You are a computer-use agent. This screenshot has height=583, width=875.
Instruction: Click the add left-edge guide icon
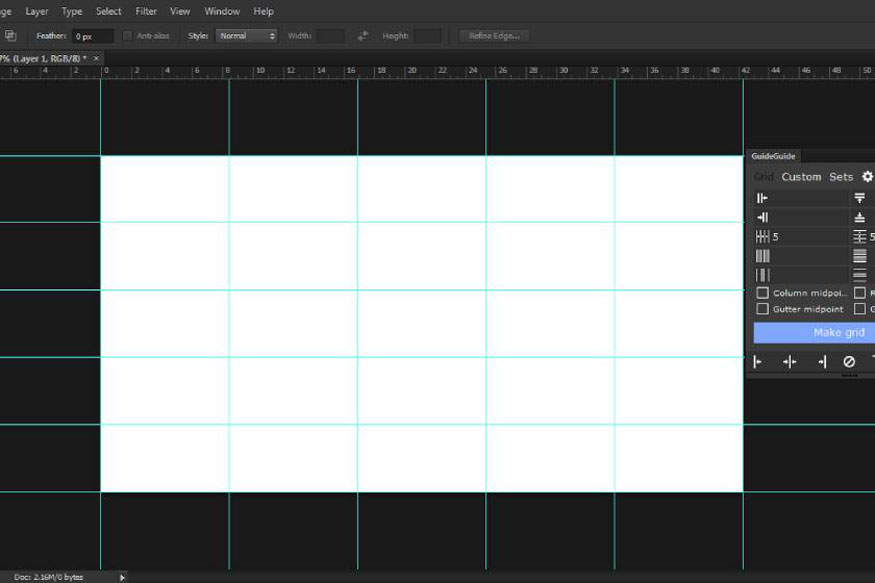[759, 362]
